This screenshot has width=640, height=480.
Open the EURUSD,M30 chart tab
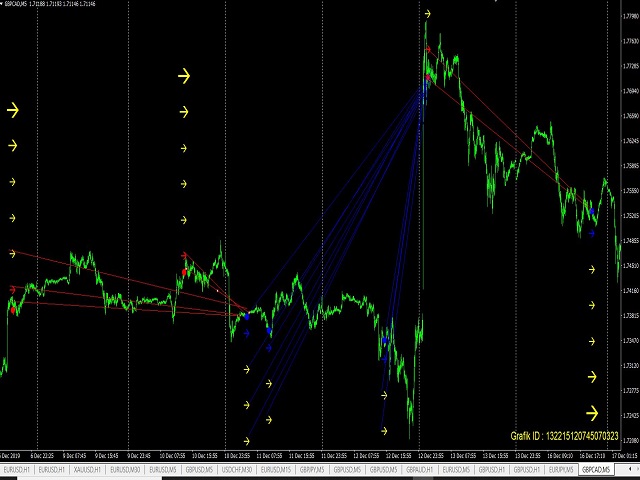coord(125,470)
